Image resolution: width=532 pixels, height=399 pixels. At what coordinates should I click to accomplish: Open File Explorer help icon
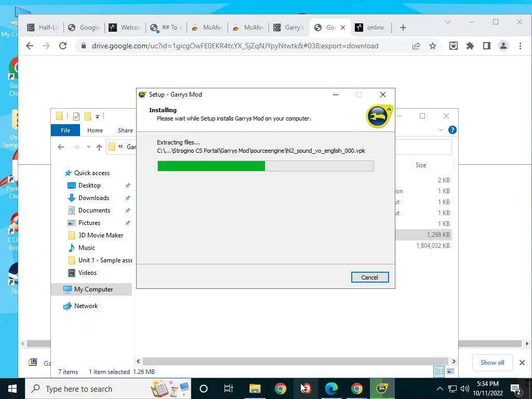point(453,130)
